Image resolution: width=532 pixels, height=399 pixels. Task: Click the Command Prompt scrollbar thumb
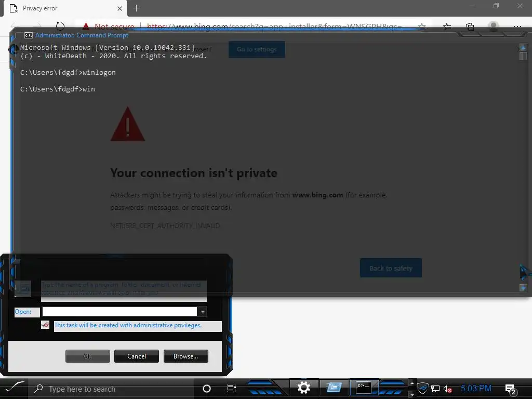523,56
